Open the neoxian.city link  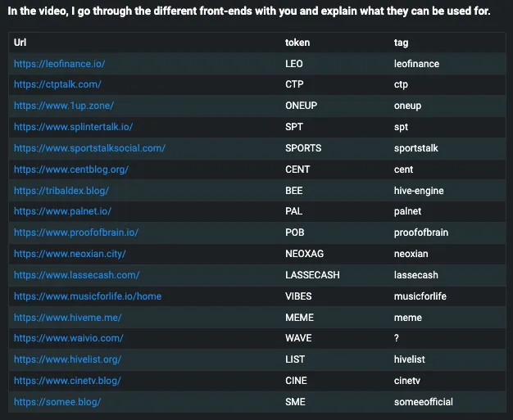click(70, 254)
